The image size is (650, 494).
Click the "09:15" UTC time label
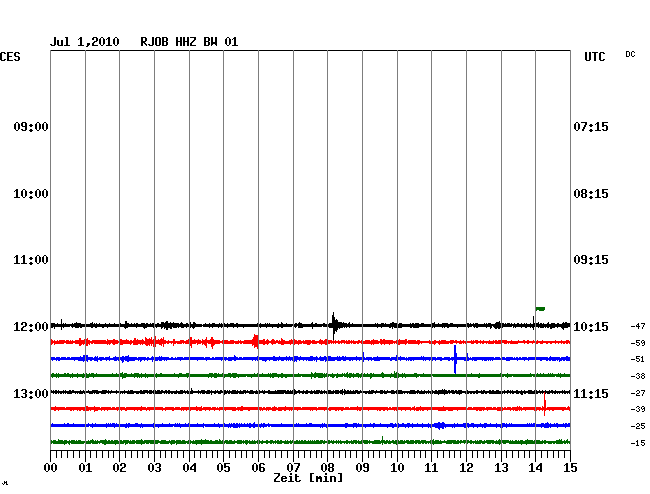click(591, 260)
